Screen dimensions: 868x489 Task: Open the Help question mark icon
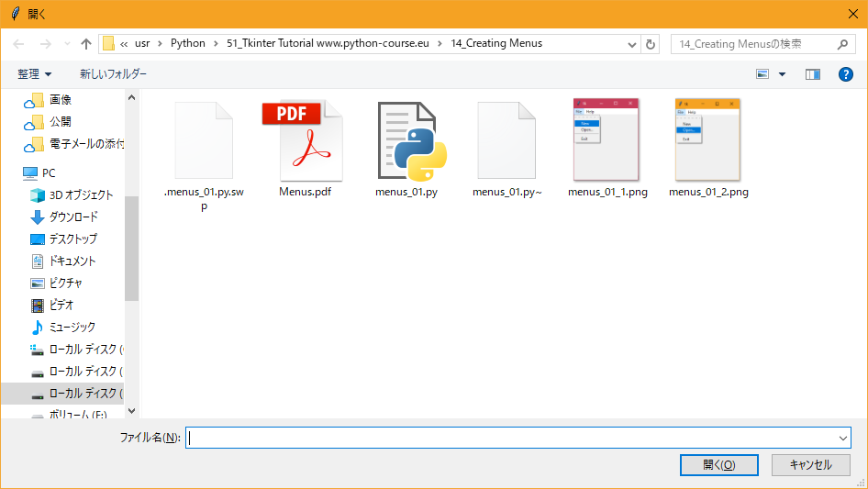[846, 74]
